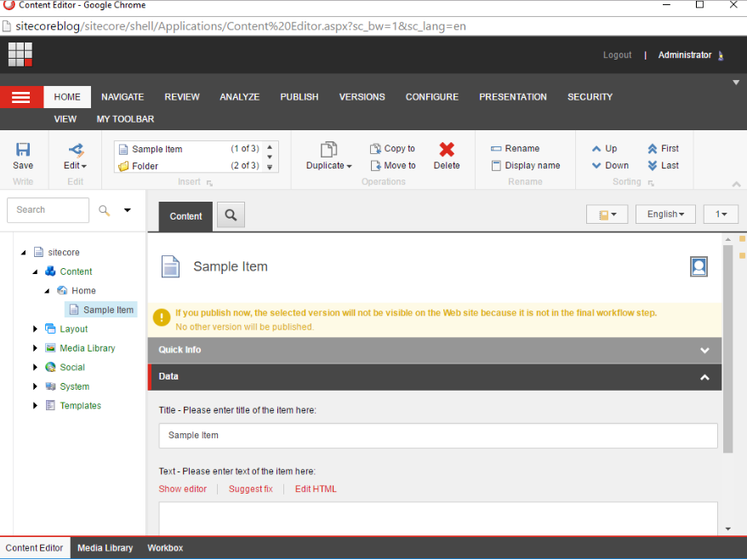Switch to the NAVIGATE ribbon tab
The width and height of the screenshot is (747, 560).
coord(123,97)
